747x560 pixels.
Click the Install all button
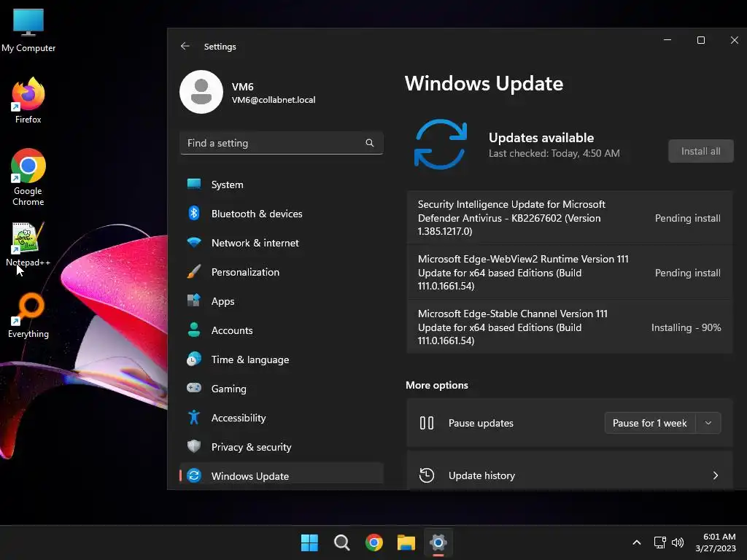pos(701,151)
